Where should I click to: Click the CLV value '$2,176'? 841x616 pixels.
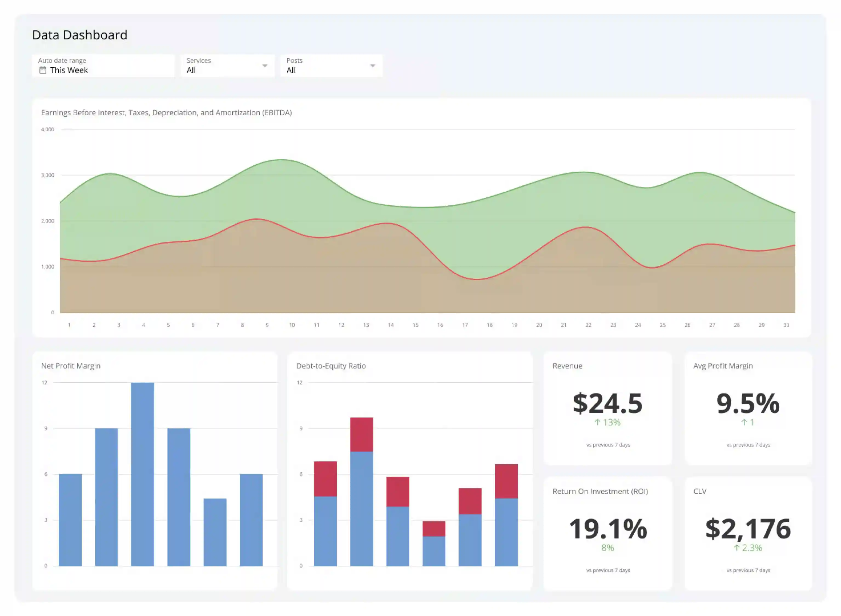click(749, 529)
